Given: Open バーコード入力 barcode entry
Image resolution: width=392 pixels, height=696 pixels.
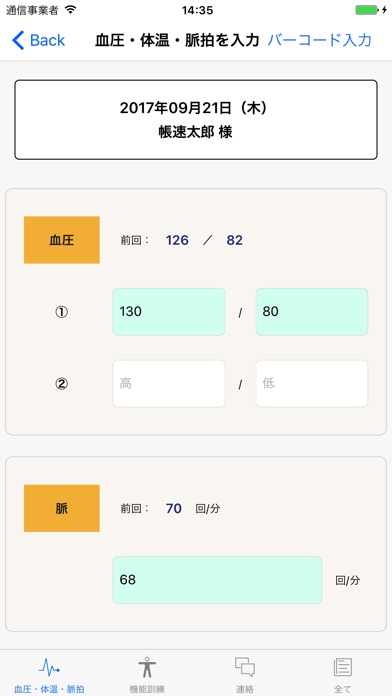Looking at the screenshot, I should [x=319, y=40].
